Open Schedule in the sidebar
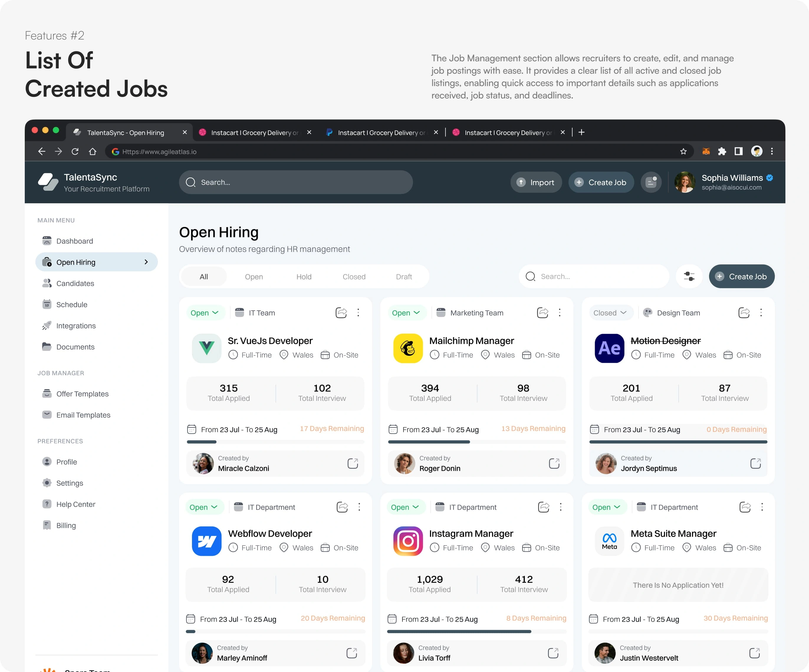Image resolution: width=809 pixels, height=672 pixels. (96, 305)
